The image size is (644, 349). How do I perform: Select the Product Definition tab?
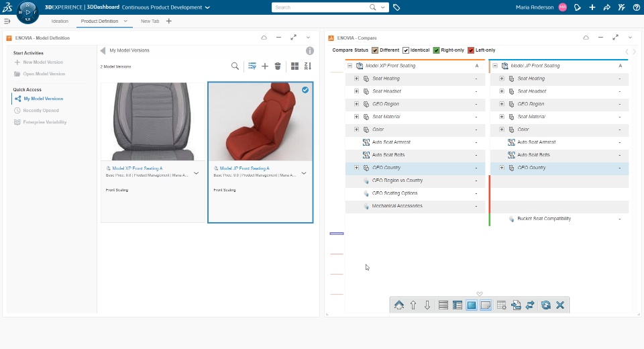99,21
